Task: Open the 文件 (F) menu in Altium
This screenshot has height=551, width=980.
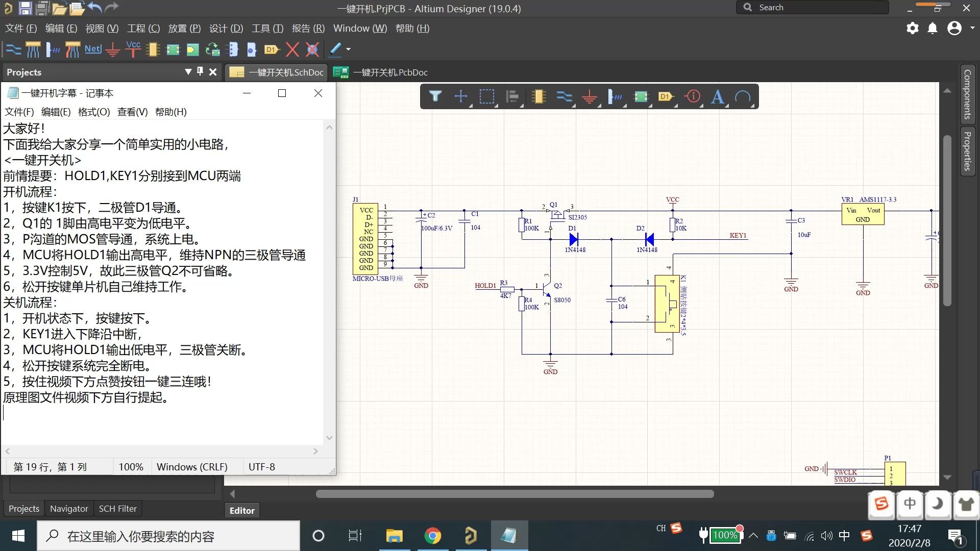Action: point(21,29)
